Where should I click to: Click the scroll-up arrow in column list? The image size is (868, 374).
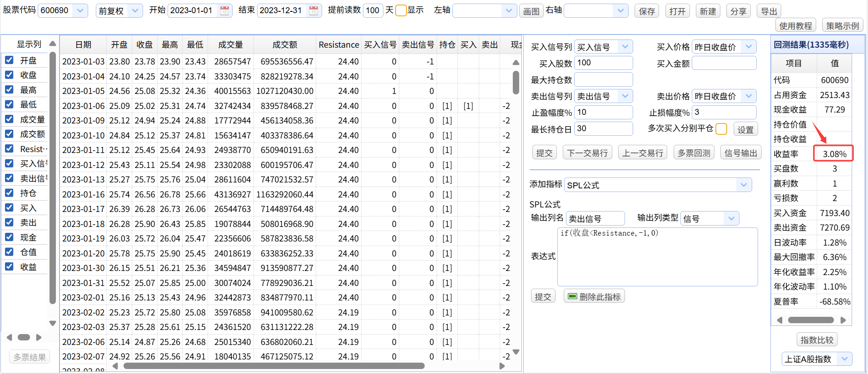coord(53,44)
